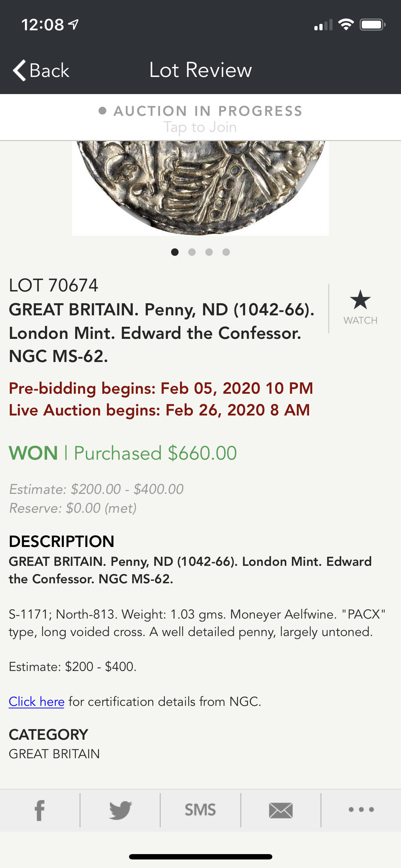The image size is (401, 868).
Task: Tap the location arrow by the clock
Action: (74, 25)
